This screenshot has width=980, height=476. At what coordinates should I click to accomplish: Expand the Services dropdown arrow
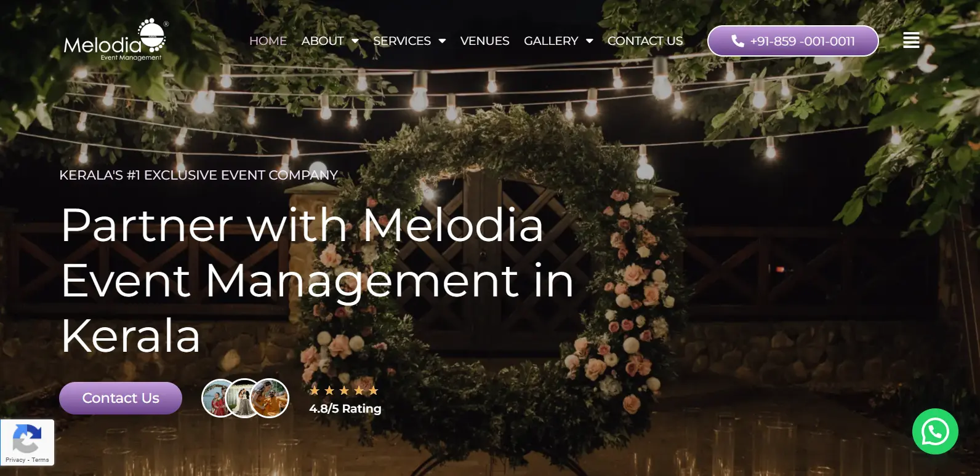pyautogui.click(x=442, y=41)
